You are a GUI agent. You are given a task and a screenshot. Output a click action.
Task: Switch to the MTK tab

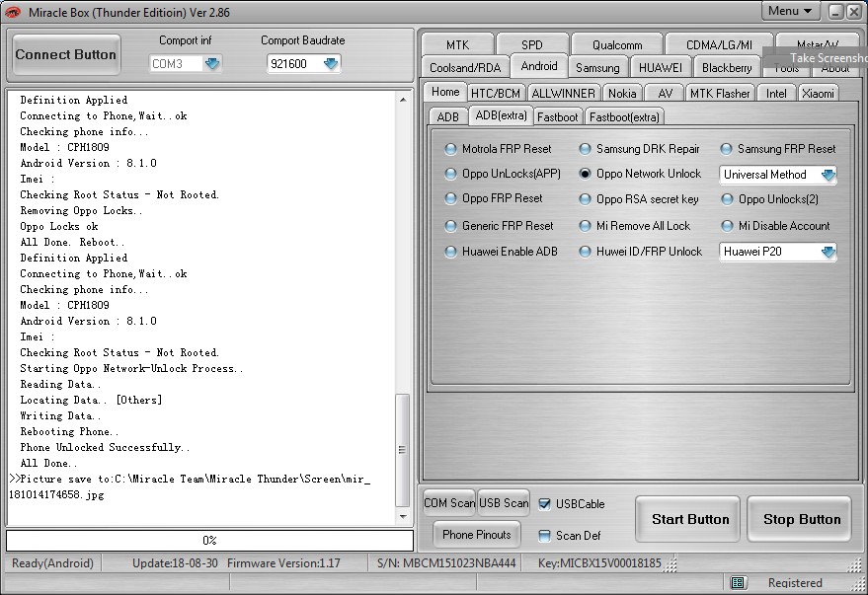[457, 44]
